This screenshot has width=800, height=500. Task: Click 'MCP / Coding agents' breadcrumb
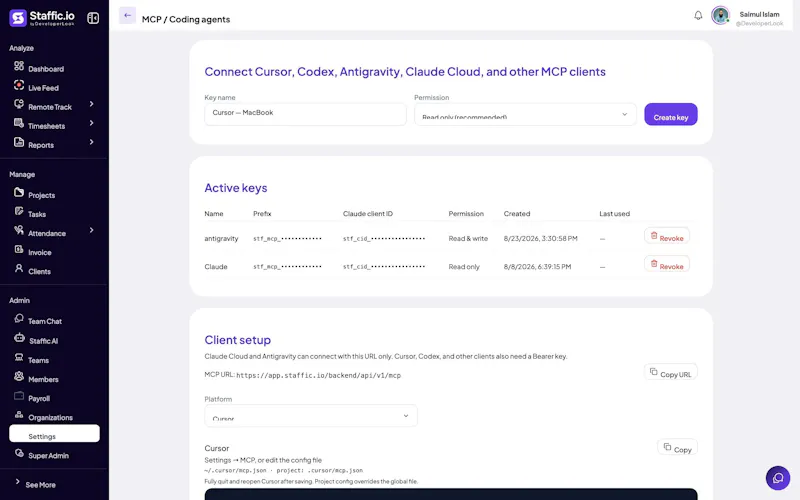(186, 19)
